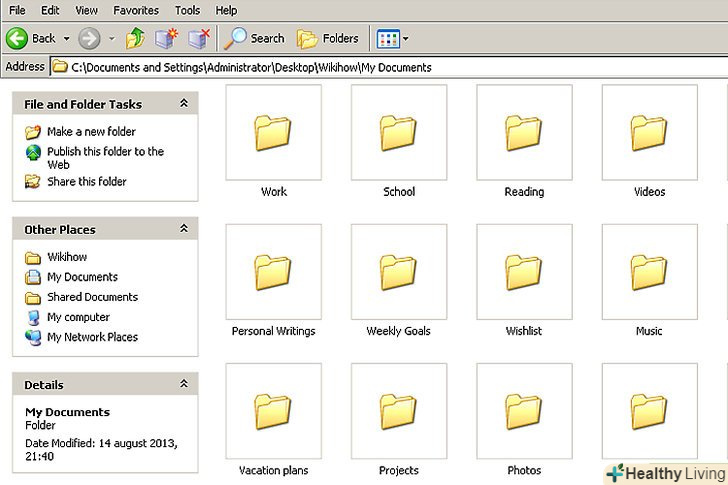Toggle the Folders pane button

pos(328,39)
